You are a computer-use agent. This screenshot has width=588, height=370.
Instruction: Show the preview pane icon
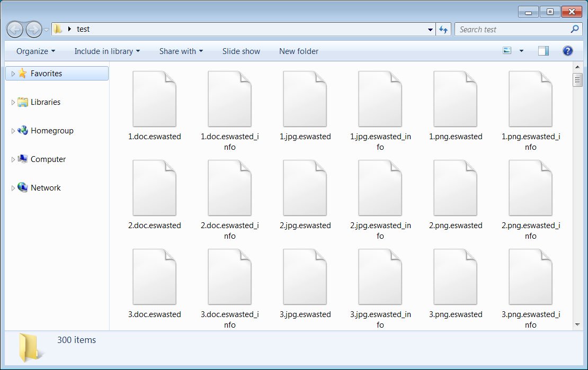[x=542, y=50]
